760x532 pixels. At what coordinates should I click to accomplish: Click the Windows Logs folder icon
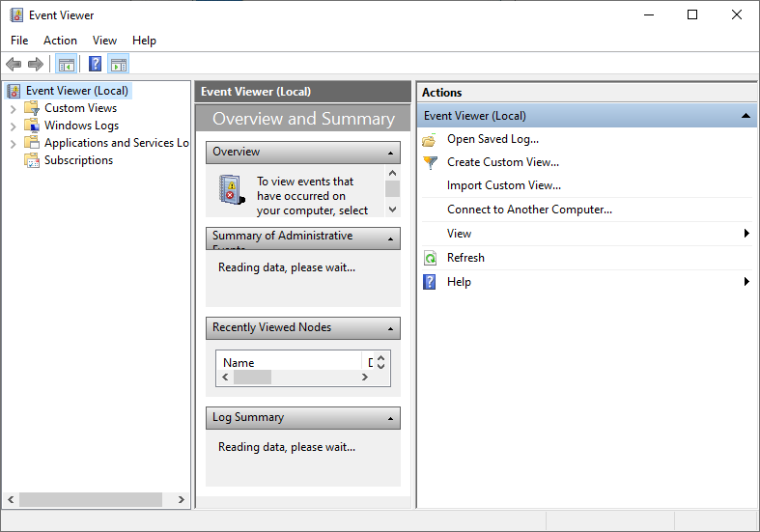click(x=32, y=125)
